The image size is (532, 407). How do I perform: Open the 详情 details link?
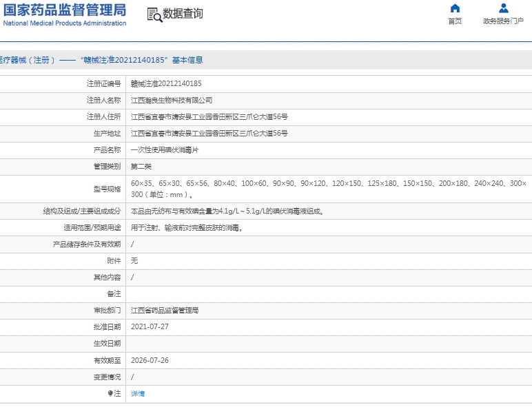click(138, 393)
